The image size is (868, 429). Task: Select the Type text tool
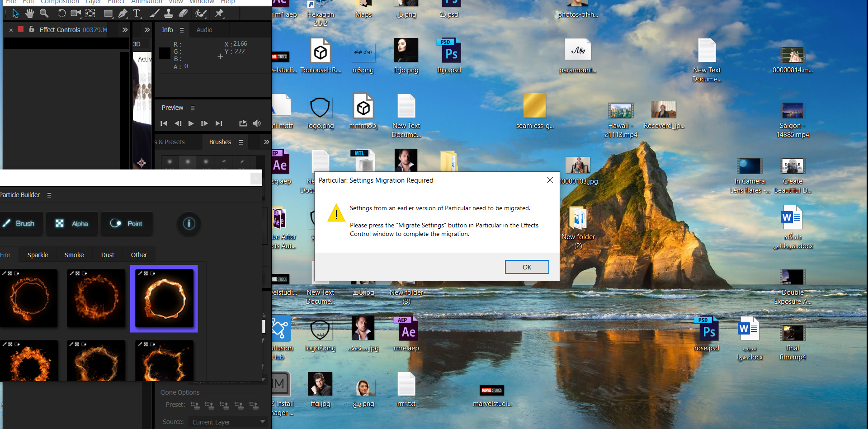(x=137, y=14)
